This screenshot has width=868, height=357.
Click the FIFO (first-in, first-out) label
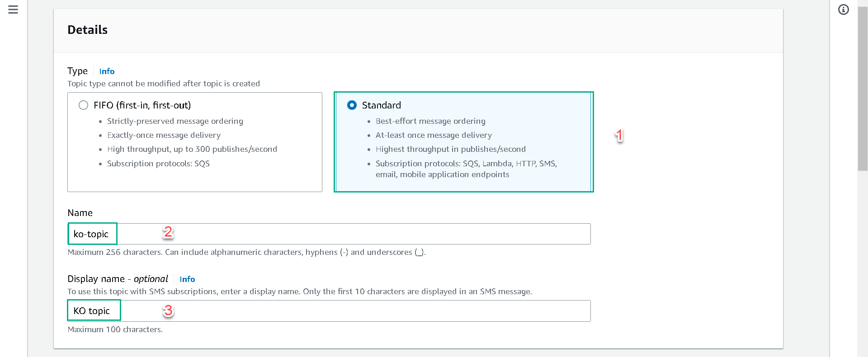(x=142, y=105)
